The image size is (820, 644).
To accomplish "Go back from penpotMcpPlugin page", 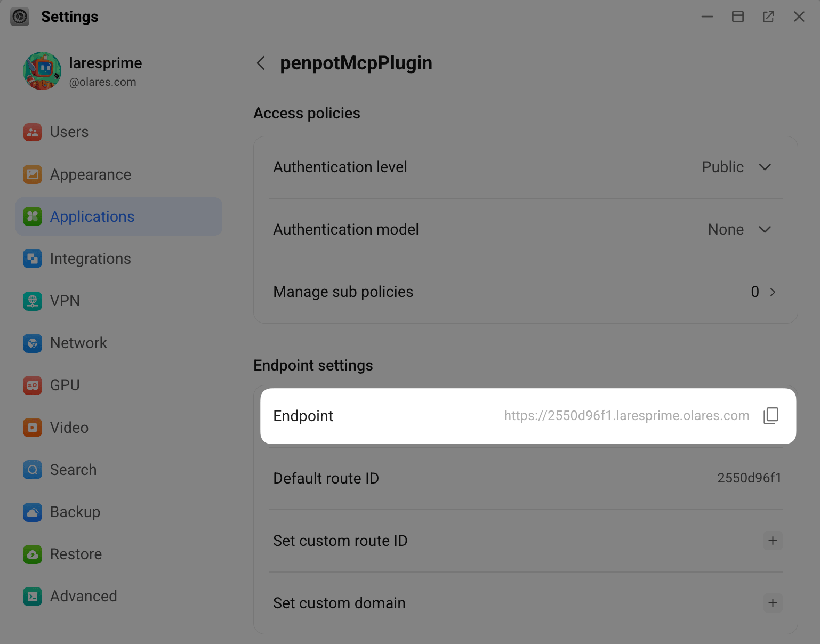I will click(261, 63).
